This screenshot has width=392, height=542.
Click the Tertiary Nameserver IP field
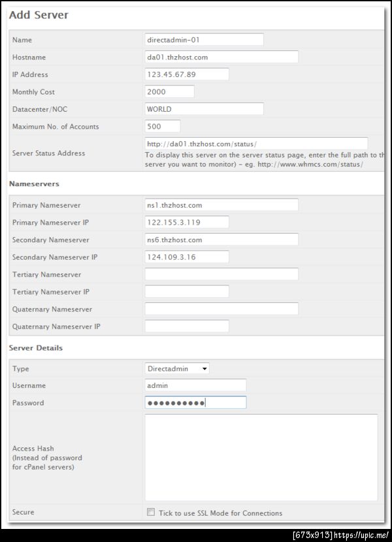[x=187, y=291]
